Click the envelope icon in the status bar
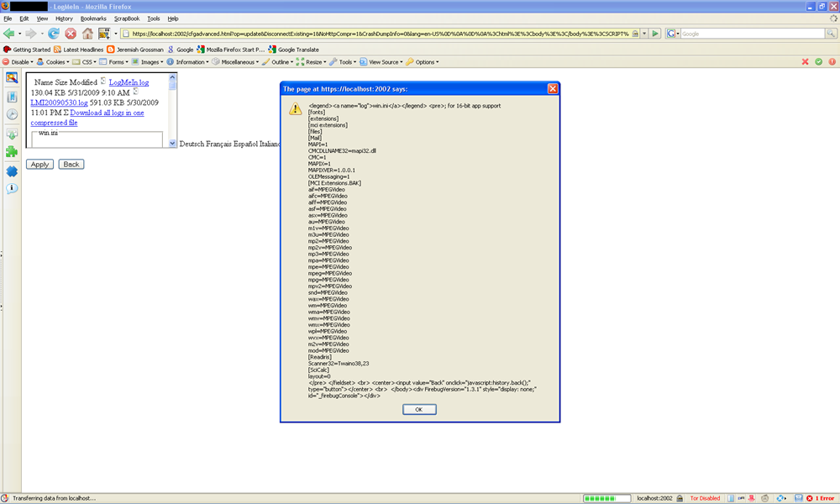Image resolution: width=840 pixels, height=504 pixels. (798, 498)
